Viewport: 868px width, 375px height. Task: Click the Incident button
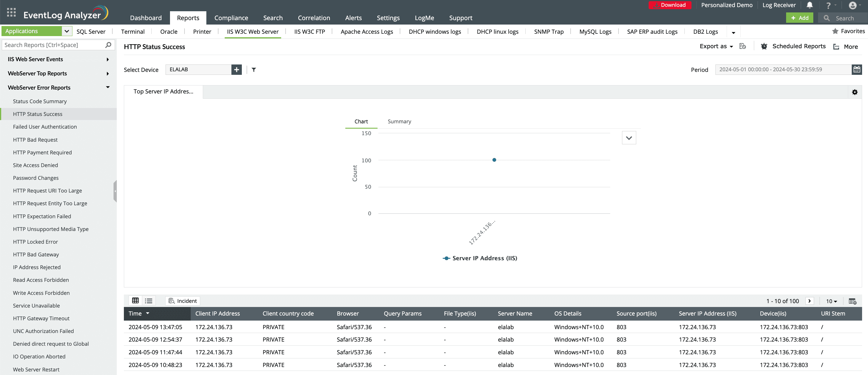[x=183, y=301]
